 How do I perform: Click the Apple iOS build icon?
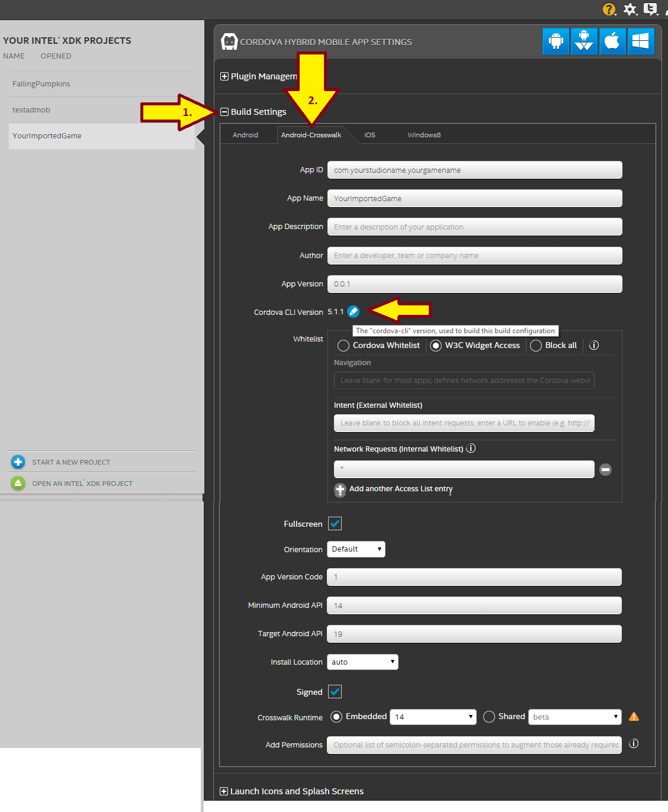pos(612,41)
